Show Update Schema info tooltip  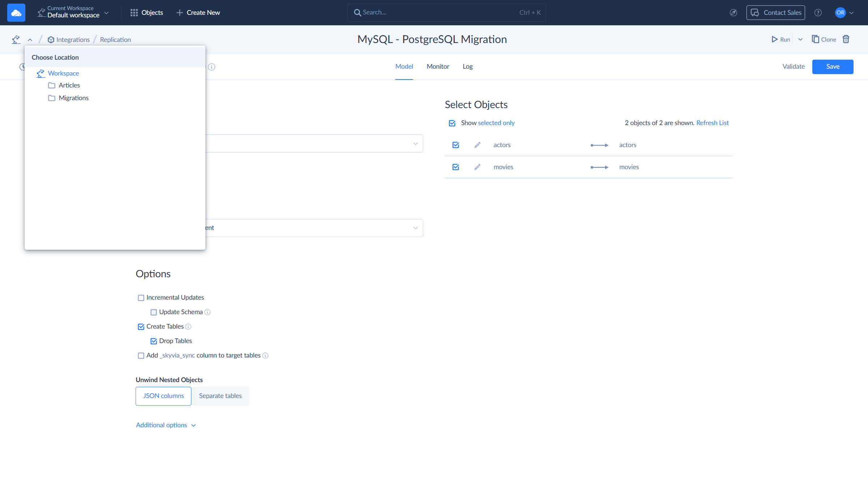[x=208, y=312]
